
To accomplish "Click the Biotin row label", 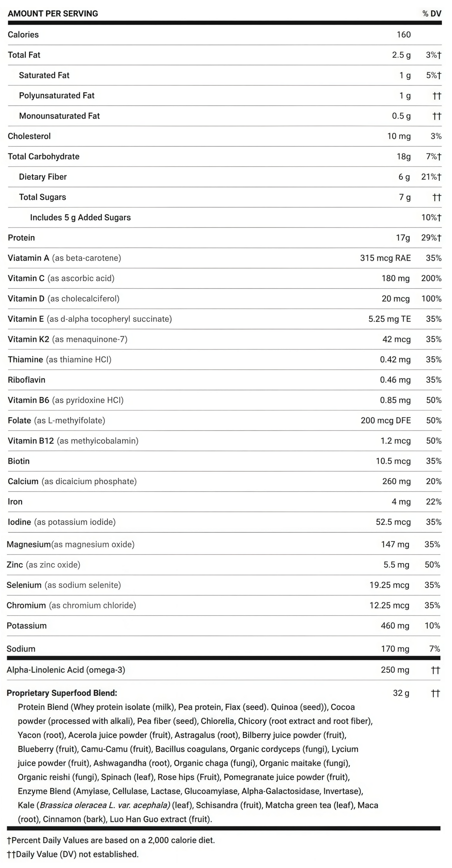I will 19,461.
